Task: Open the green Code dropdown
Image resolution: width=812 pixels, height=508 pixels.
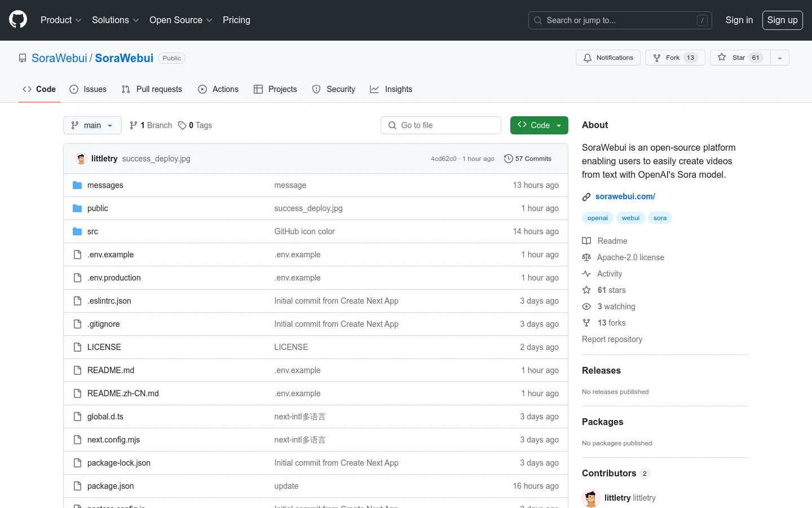Action: point(539,125)
